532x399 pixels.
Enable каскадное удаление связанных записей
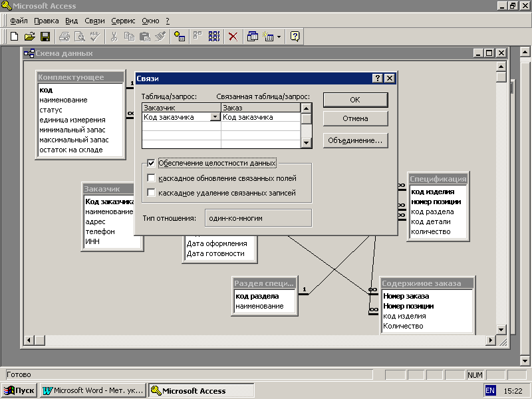152,193
